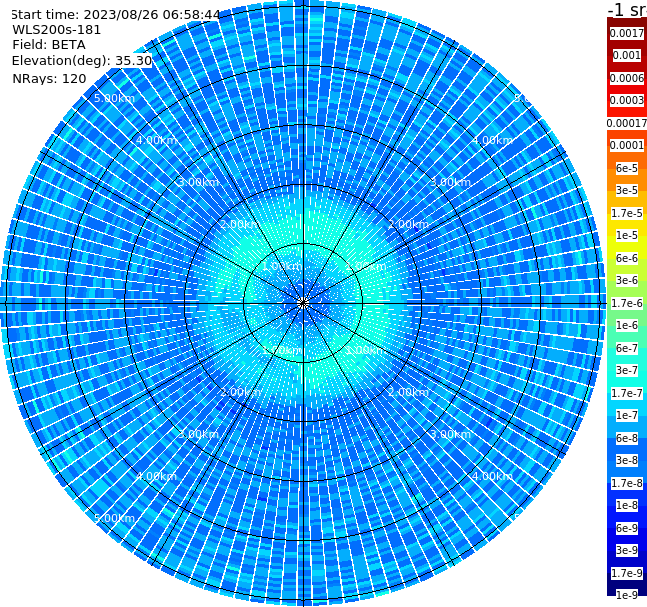
Task: Click the 3e-9 colorbar tick label
Action: pyautogui.click(x=627, y=550)
